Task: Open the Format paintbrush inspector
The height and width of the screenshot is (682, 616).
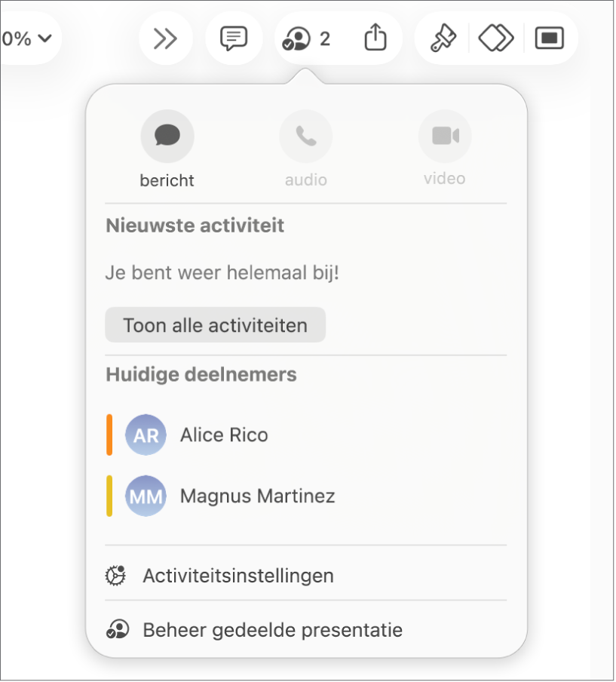Action: 443,38
